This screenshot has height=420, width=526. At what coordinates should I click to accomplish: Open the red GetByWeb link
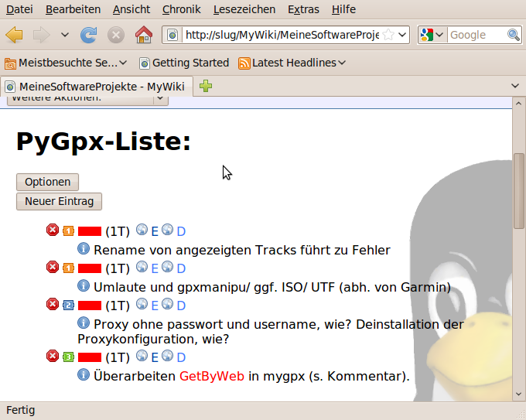tap(212, 377)
